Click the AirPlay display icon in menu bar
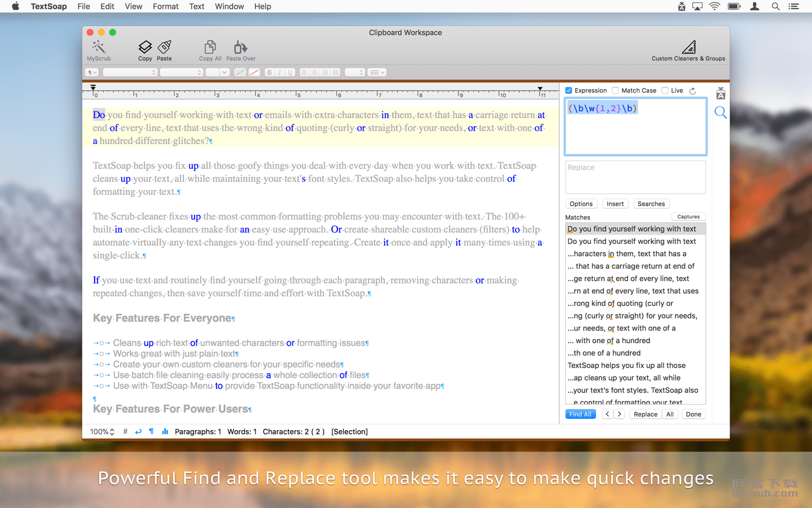812x508 pixels. 698,6
